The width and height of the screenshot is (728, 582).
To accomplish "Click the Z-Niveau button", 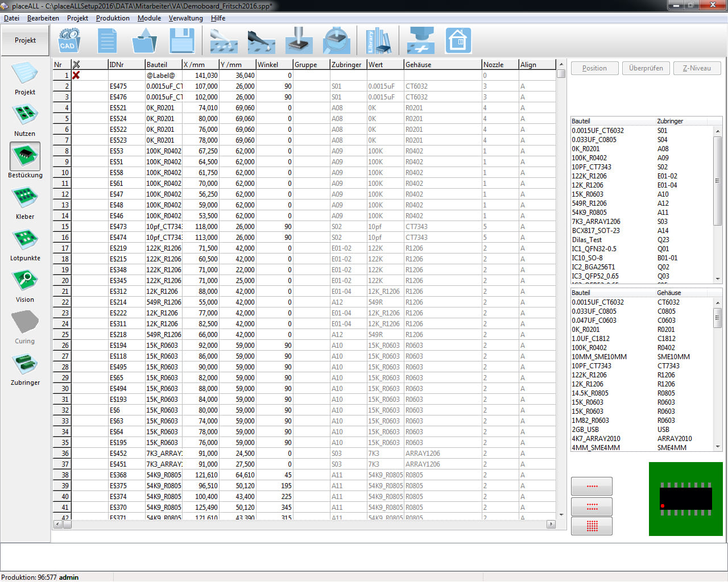I will tap(697, 68).
